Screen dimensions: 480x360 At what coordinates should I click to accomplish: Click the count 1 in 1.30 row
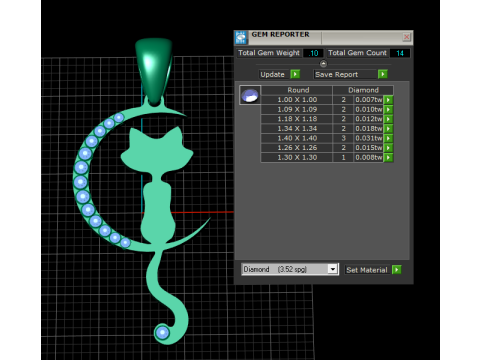pyautogui.click(x=343, y=157)
